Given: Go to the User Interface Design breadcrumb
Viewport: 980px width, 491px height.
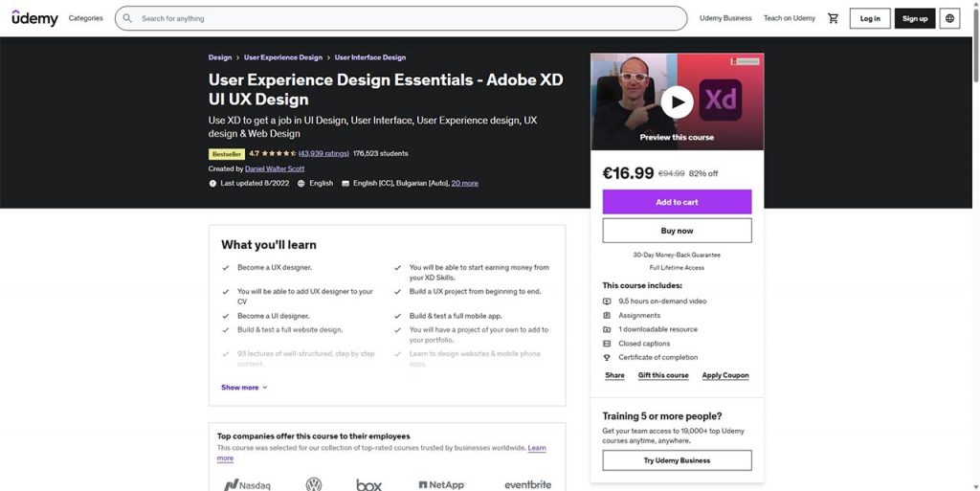Looking at the screenshot, I should [x=370, y=57].
